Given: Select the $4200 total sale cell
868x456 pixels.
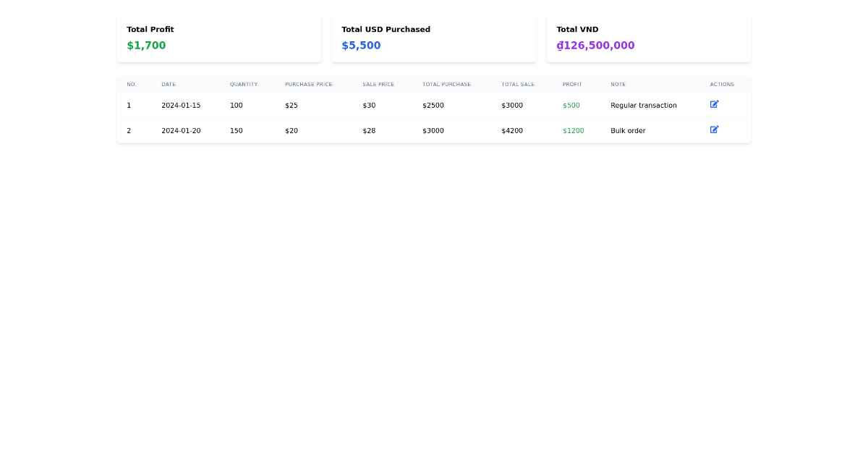Looking at the screenshot, I should [512, 131].
